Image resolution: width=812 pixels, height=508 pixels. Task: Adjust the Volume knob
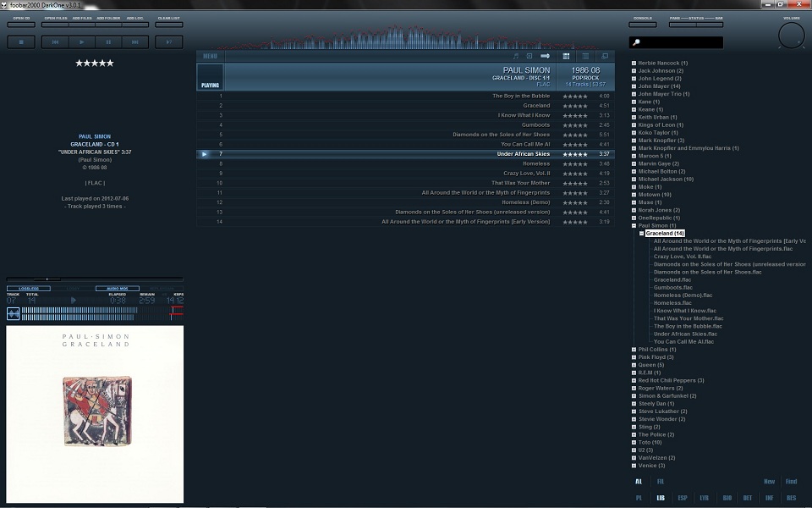[x=792, y=36]
